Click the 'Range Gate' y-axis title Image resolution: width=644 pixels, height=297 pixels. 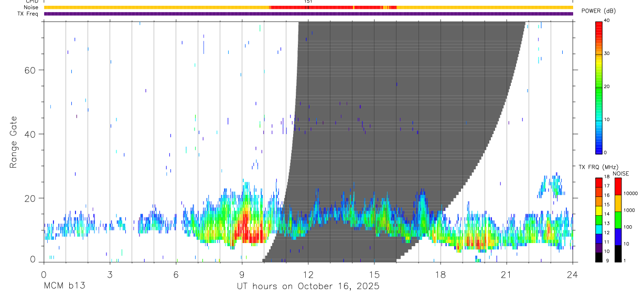click(x=14, y=142)
